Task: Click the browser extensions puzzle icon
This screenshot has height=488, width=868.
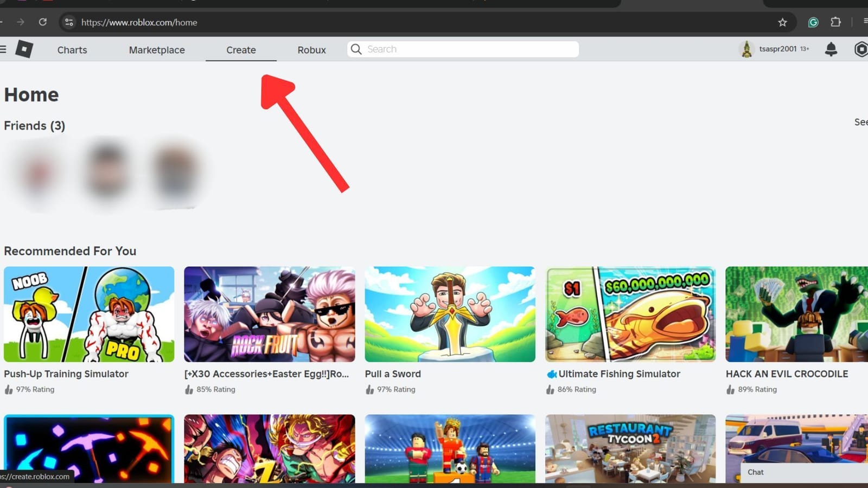Action: pos(836,22)
